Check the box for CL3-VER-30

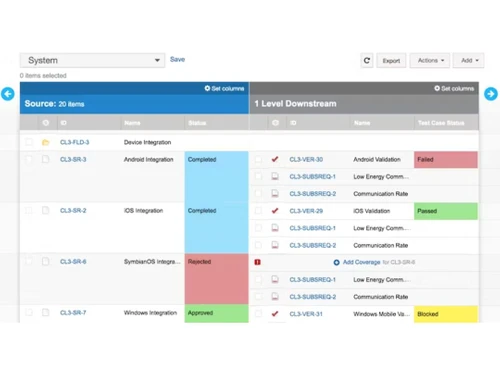coord(258,159)
